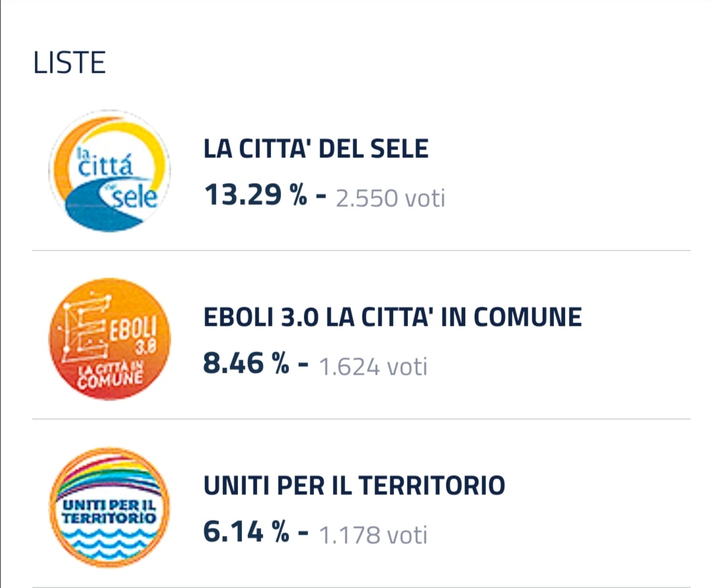Open EBOLI 3.0 LA CITTA' IN COMUNE title
714x588 pixels.
[393, 317]
